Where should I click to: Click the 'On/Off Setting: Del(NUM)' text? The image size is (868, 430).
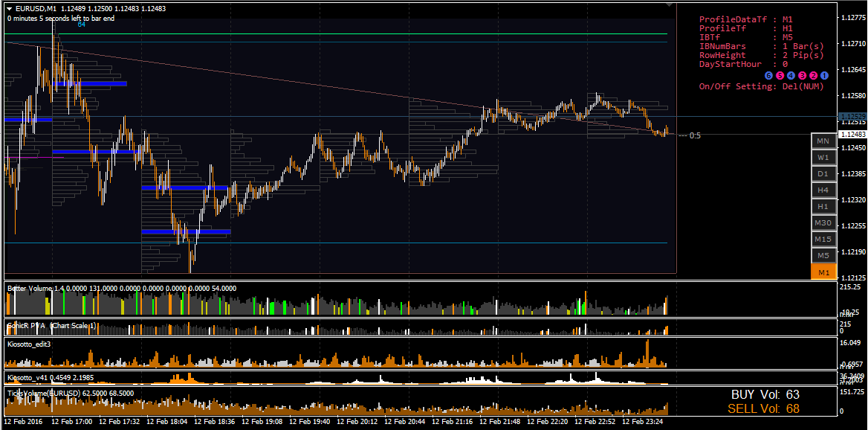(762, 86)
